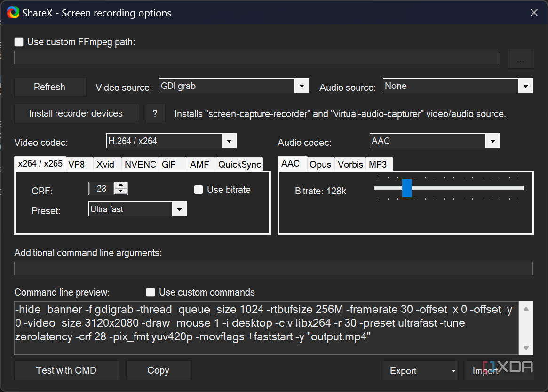Expand the Audio codec dropdown (AAC)
This screenshot has width=548, height=392.
pyautogui.click(x=435, y=141)
